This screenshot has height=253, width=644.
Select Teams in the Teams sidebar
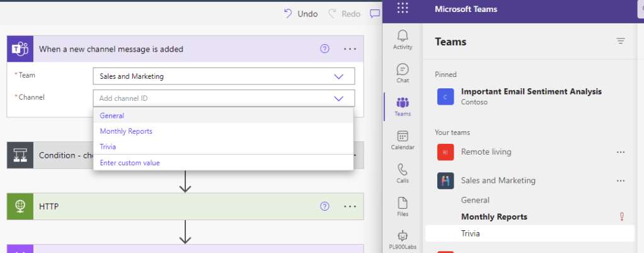point(403,106)
